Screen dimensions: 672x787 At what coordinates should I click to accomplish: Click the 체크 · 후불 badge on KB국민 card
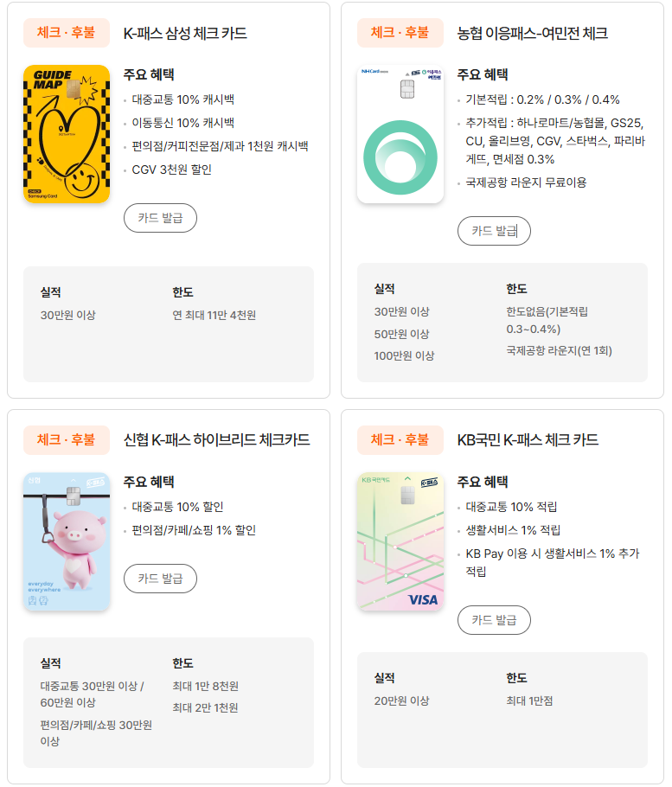400,439
